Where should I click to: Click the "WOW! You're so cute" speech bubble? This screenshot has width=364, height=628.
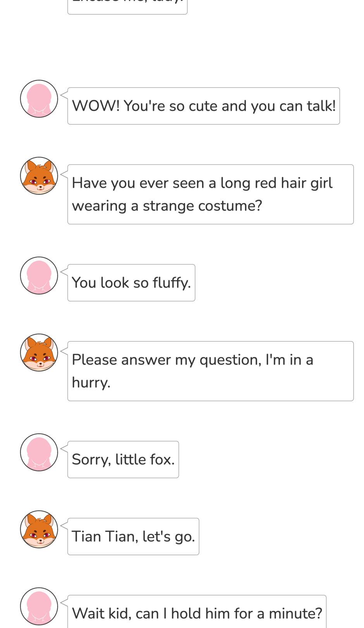coord(203,106)
